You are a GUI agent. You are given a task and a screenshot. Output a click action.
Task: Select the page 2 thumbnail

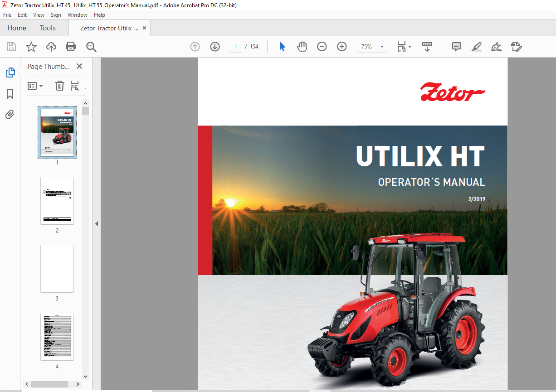[57, 200]
